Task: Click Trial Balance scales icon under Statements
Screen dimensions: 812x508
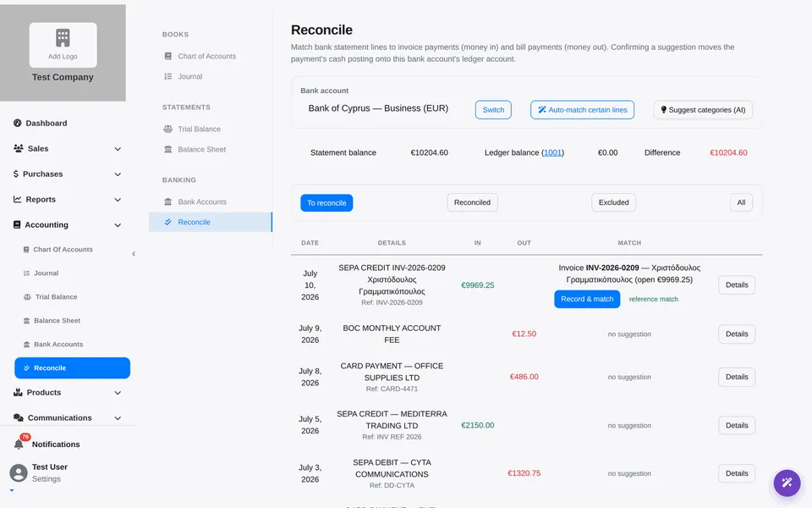Action: point(167,129)
